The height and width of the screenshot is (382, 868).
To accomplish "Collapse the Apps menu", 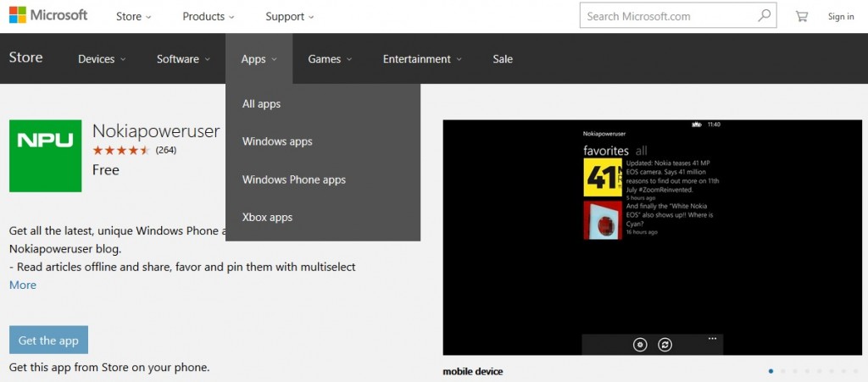I will point(259,59).
